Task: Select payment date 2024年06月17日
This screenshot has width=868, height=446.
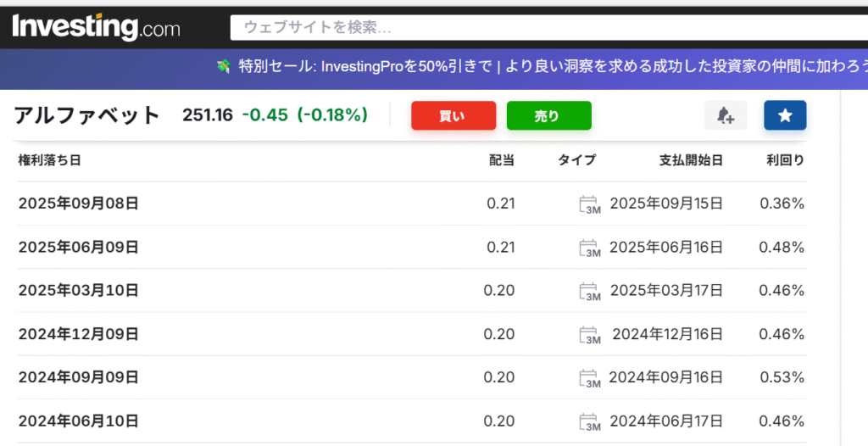Action: click(666, 421)
